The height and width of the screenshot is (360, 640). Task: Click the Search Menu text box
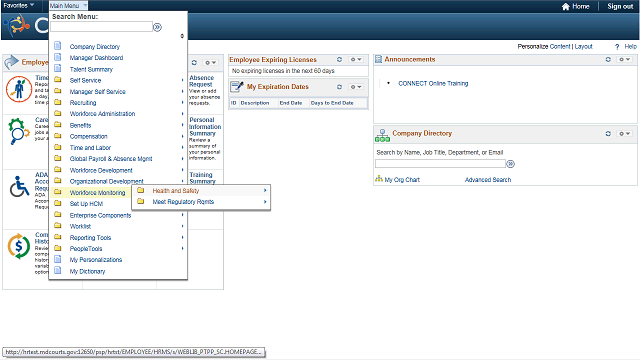click(102, 27)
